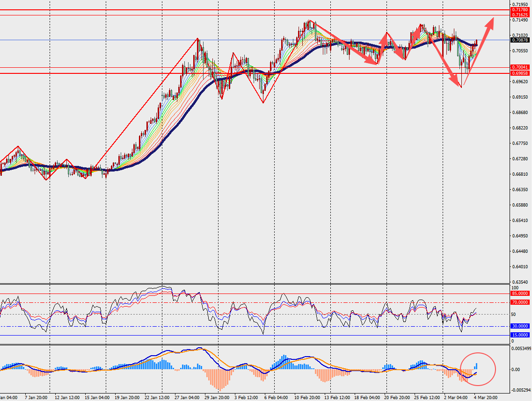Select the 0.70041 support level label

[x=520, y=68]
